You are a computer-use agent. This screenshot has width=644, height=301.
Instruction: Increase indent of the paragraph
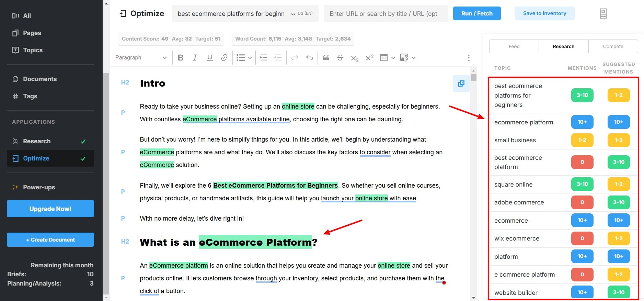coord(264,58)
